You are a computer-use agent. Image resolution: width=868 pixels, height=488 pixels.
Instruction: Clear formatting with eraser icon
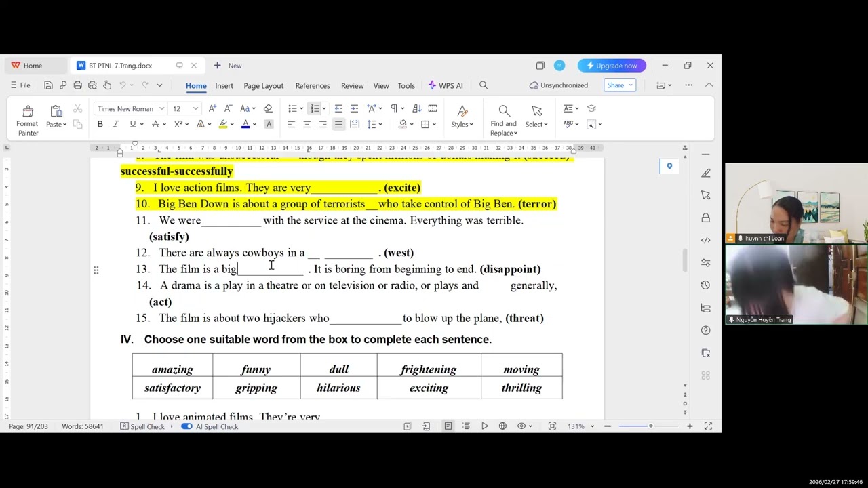pos(268,108)
